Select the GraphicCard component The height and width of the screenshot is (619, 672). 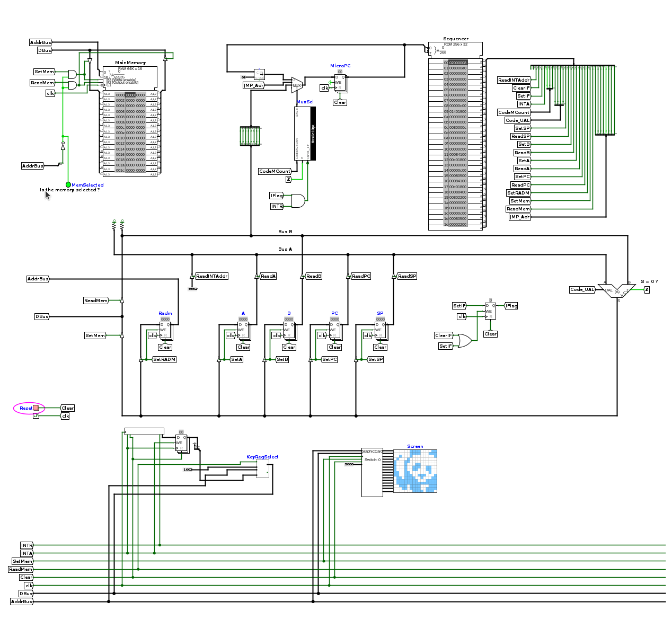coord(372,473)
